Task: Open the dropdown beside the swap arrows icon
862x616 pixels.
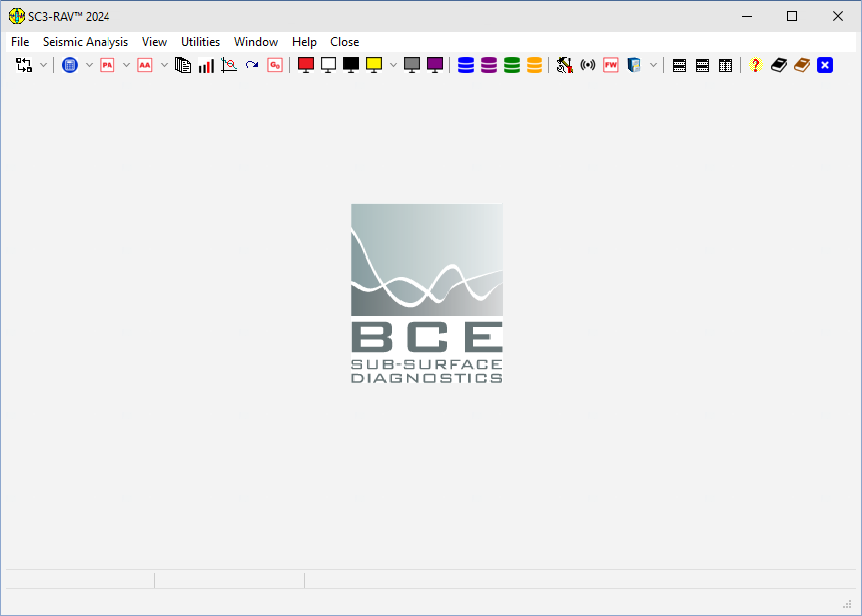Action: (44, 65)
